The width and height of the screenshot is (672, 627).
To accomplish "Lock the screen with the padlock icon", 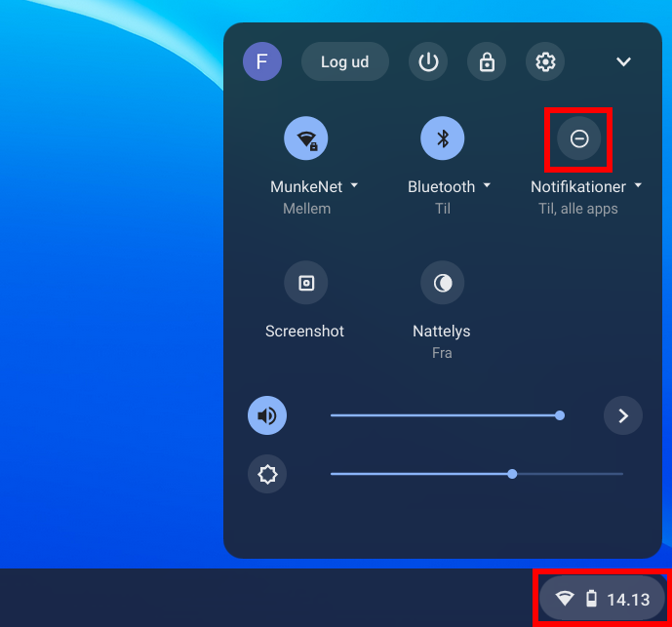I will pos(486,61).
